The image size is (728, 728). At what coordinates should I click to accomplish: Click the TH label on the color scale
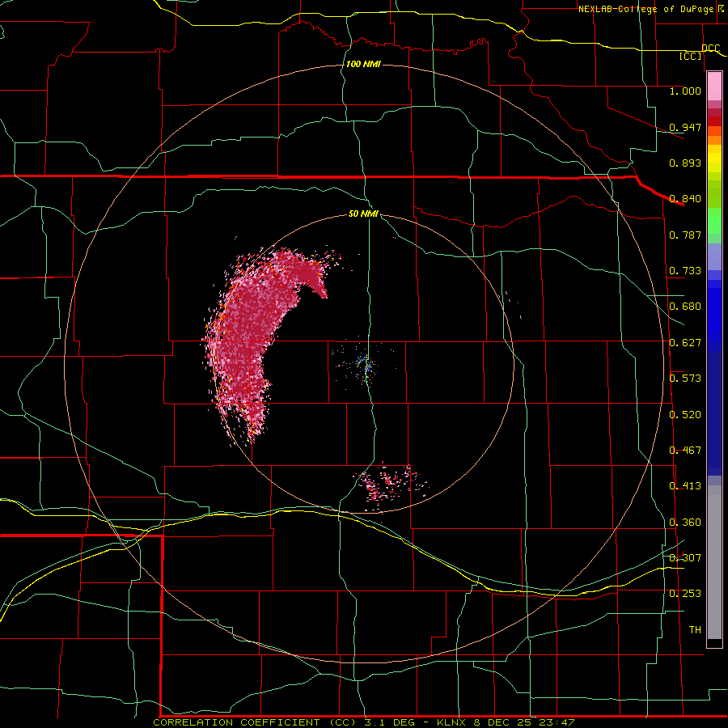pyautogui.click(x=695, y=630)
